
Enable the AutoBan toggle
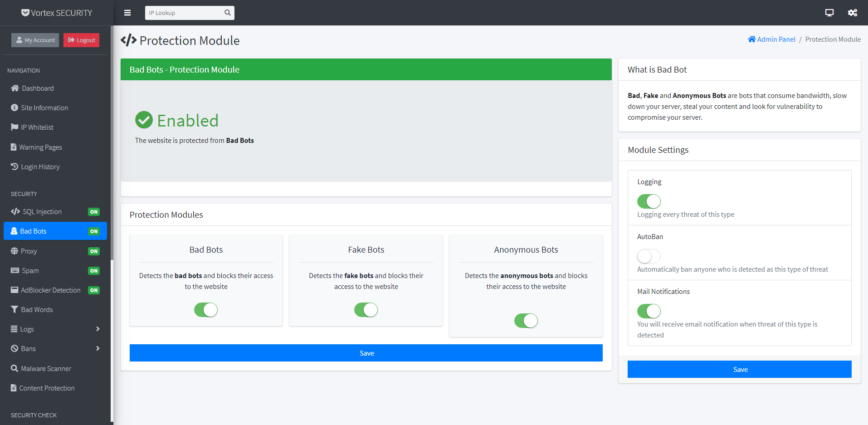coord(649,256)
